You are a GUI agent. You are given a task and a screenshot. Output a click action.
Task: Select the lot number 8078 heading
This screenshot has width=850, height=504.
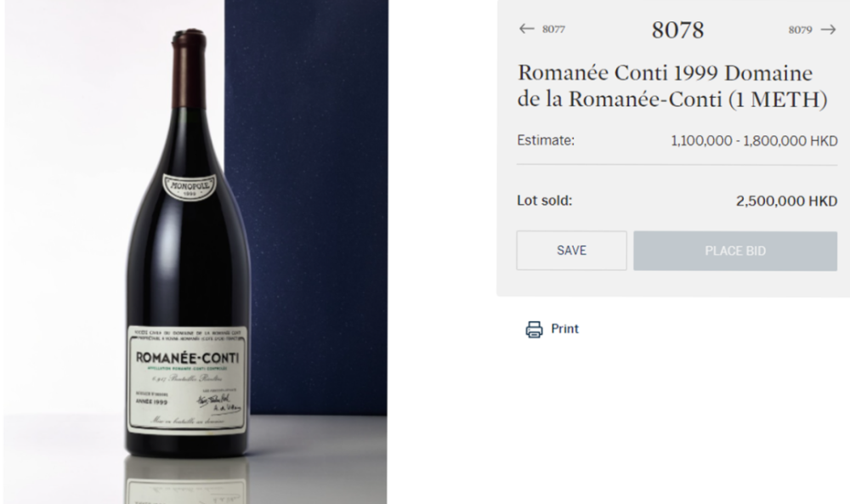[x=677, y=30]
